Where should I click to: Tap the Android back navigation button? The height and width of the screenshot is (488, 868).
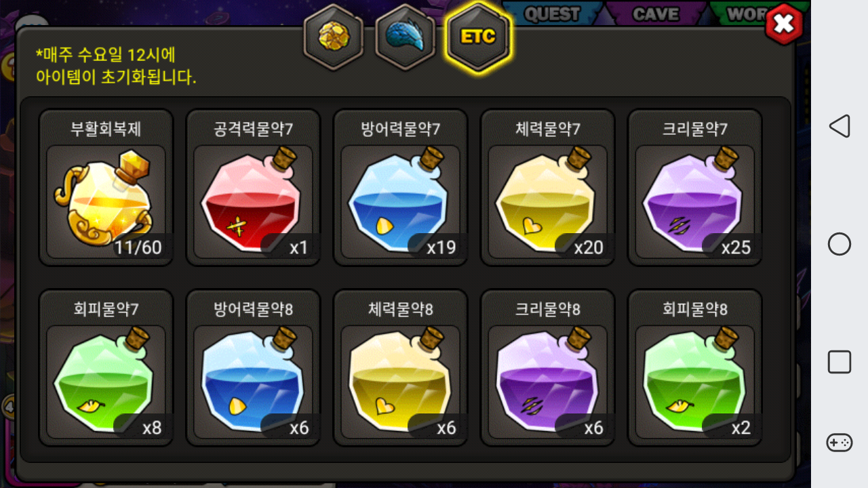pos(840,126)
